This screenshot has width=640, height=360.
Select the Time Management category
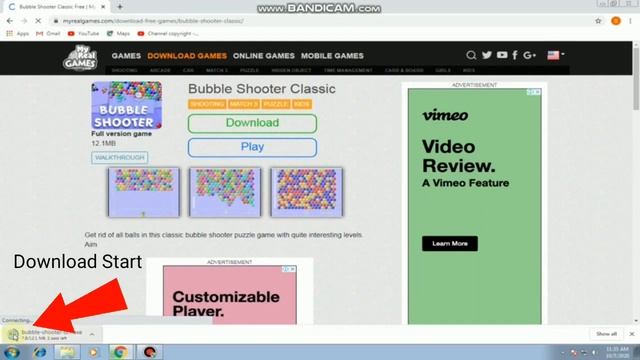coord(348,71)
